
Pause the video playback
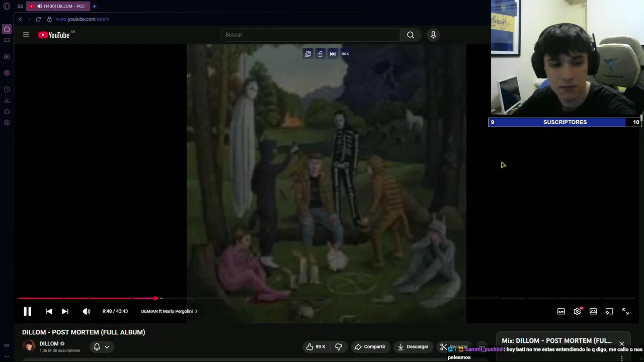(x=28, y=311)
